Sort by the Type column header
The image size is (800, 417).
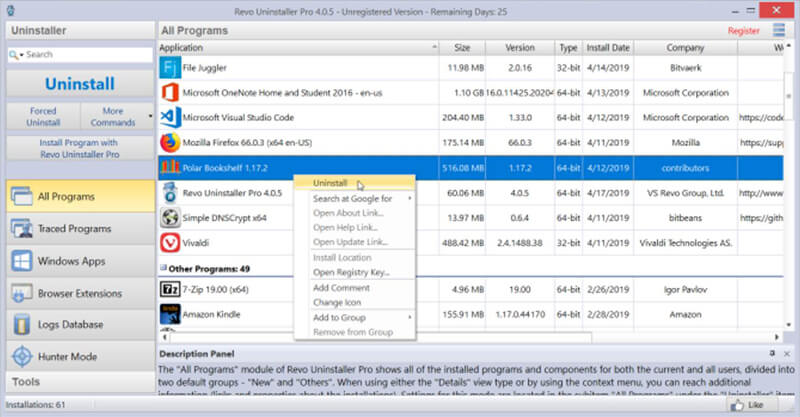tap(568, 47)
